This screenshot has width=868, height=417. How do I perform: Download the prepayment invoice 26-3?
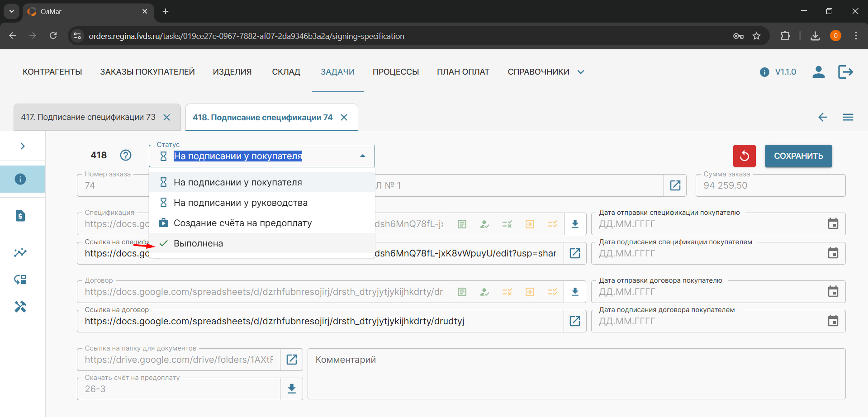click(x=292, y=389)
